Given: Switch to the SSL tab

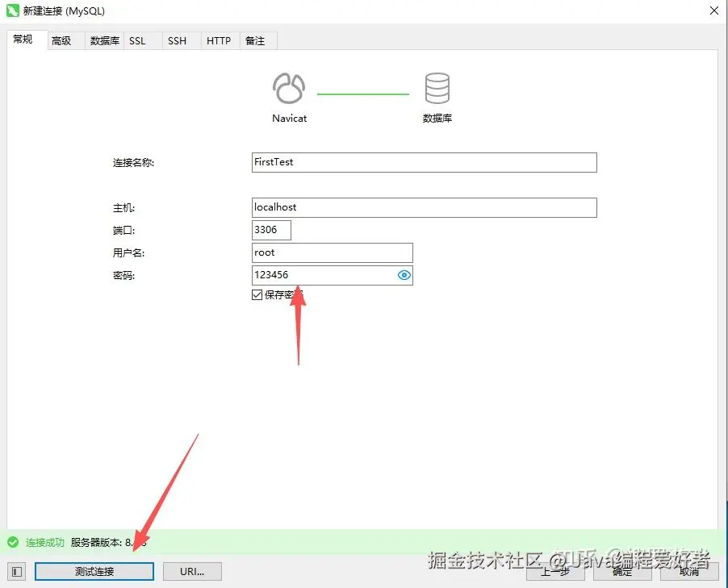Looking at the screenshot, I should pyautogui.click(x=143, y=41).
